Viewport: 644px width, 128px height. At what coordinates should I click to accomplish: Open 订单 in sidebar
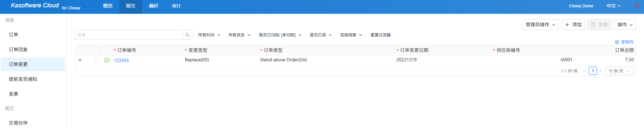point(33,35)
